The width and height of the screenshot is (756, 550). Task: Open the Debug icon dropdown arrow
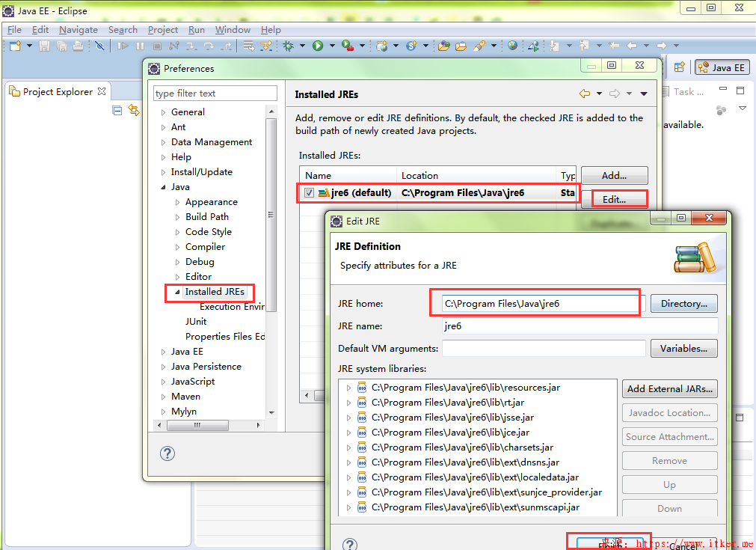[302, 46]
